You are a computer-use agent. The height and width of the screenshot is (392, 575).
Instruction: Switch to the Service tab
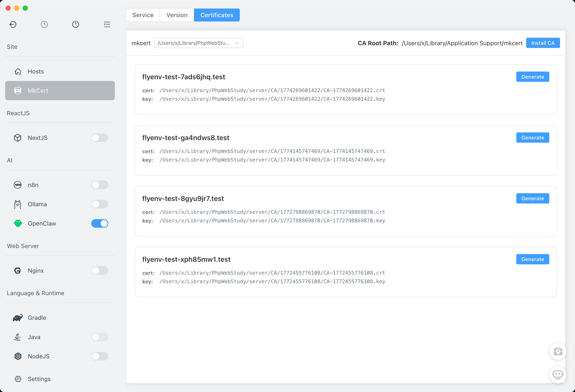tap(143, 15)
